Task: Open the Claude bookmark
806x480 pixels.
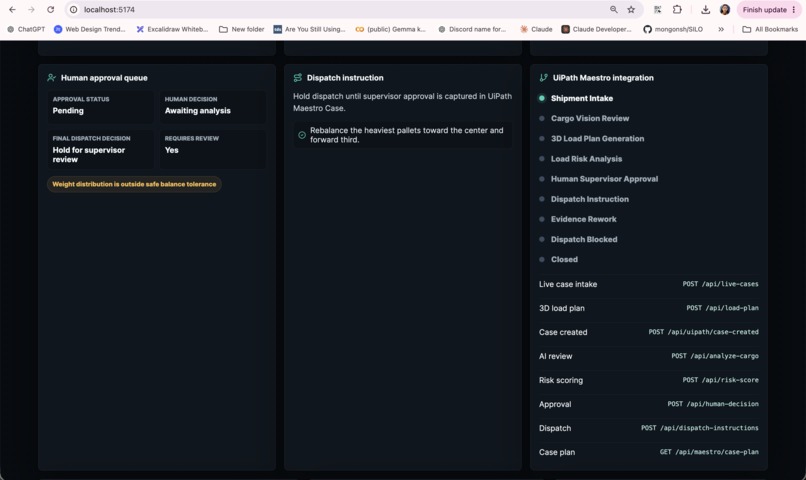Action: [x=536, y=29]
